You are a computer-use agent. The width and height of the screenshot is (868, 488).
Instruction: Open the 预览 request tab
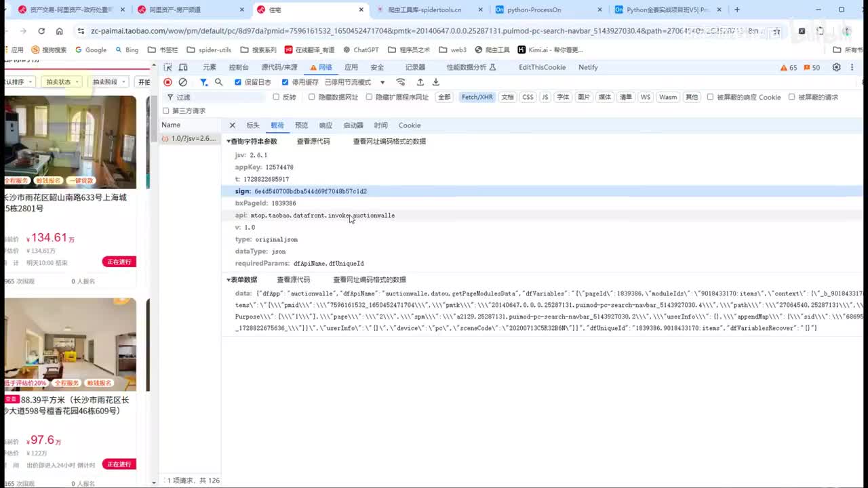tap(302, 125)
